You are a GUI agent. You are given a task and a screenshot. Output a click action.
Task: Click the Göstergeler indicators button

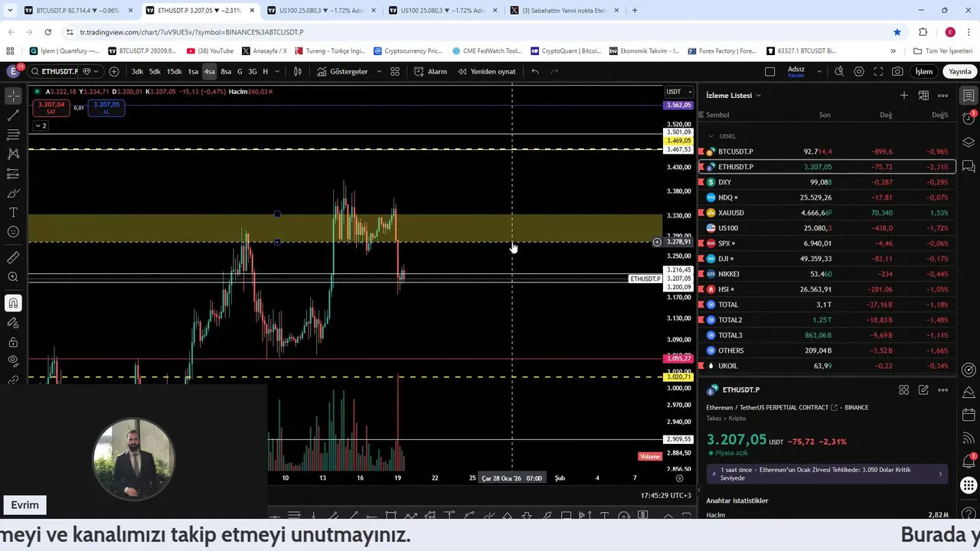tap(342, 71)
